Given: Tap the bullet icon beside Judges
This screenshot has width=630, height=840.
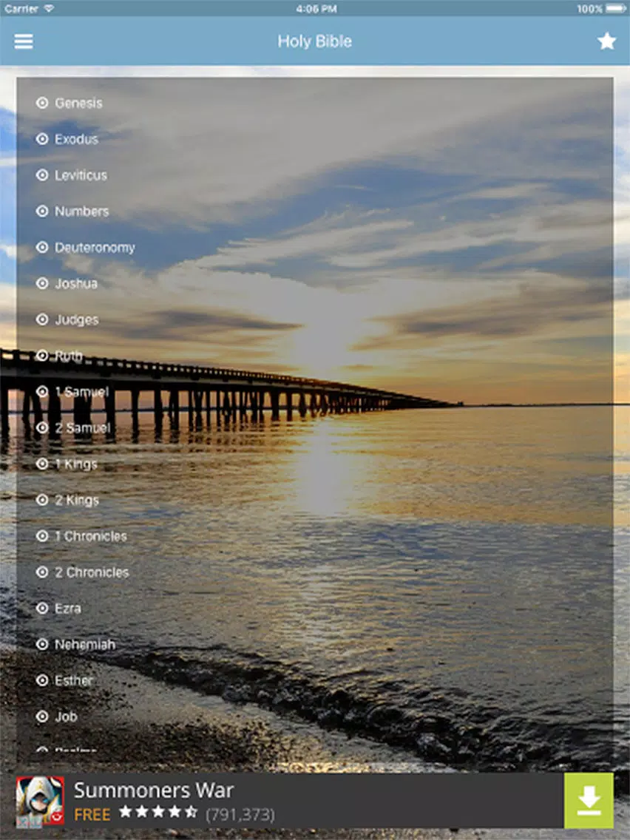Looking at the screenshot, I should click(x=42, y=319).
